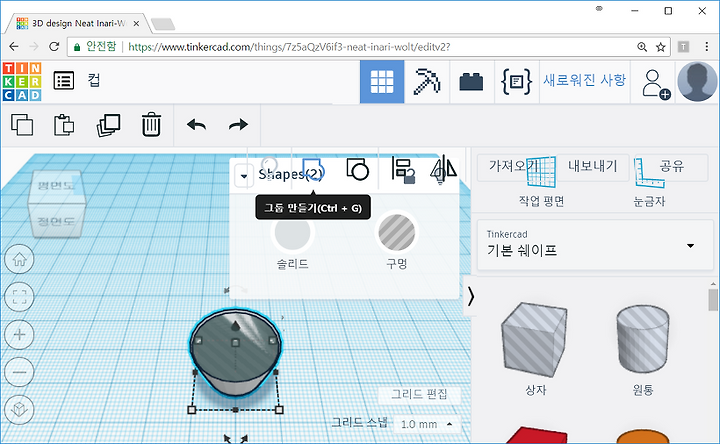720x444 pixels.
Task: Click the 평면도 face of view cube
Action: click(56, 185)
